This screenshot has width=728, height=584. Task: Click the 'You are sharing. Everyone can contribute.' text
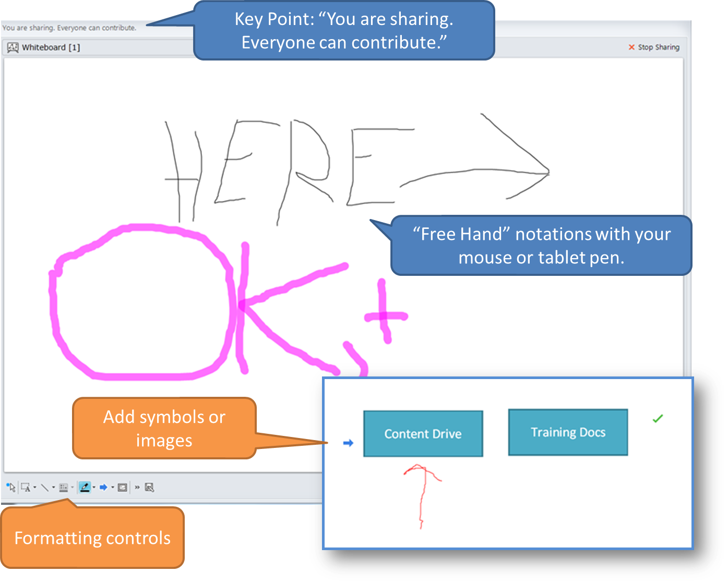69,28
